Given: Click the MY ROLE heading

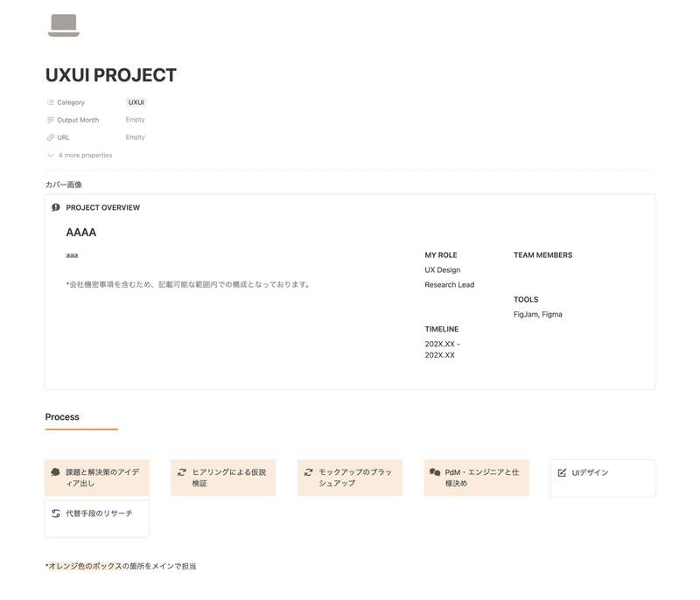Looking at the screenshot, I should (x=441, y=255).
